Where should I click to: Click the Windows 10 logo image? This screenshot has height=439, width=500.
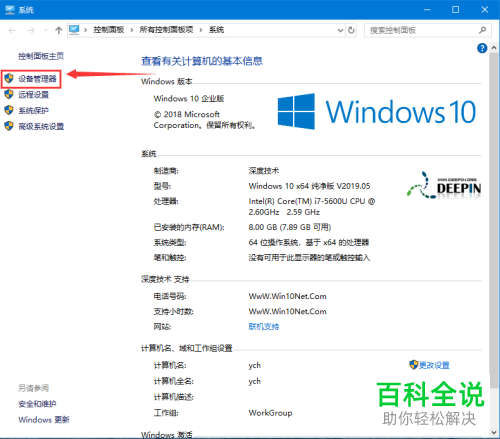(377, 111)
